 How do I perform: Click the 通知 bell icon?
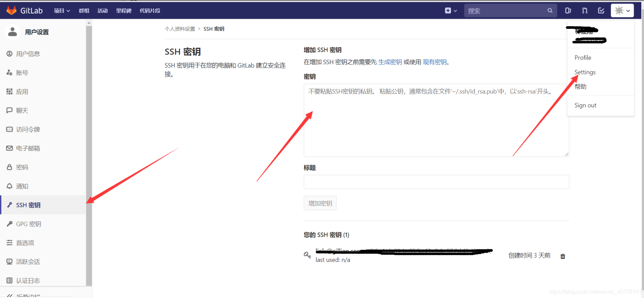10,186
